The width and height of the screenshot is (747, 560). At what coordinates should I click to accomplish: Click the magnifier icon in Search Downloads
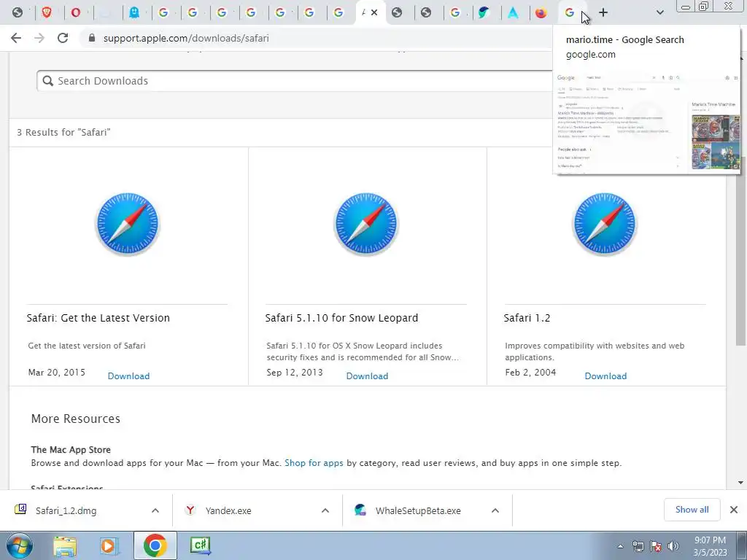pyautogui.click(x=47, y=81)
